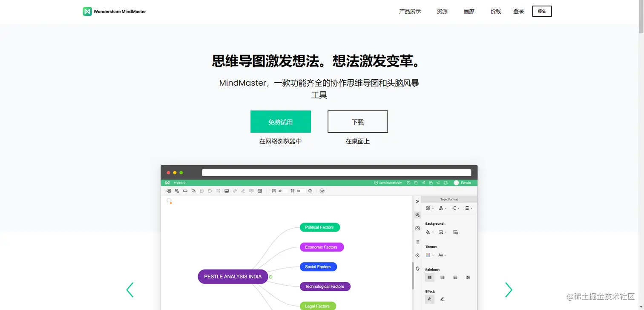Open the 产品展示 menu
Screen dimensions: 644x310
click(x=410, y=12)
